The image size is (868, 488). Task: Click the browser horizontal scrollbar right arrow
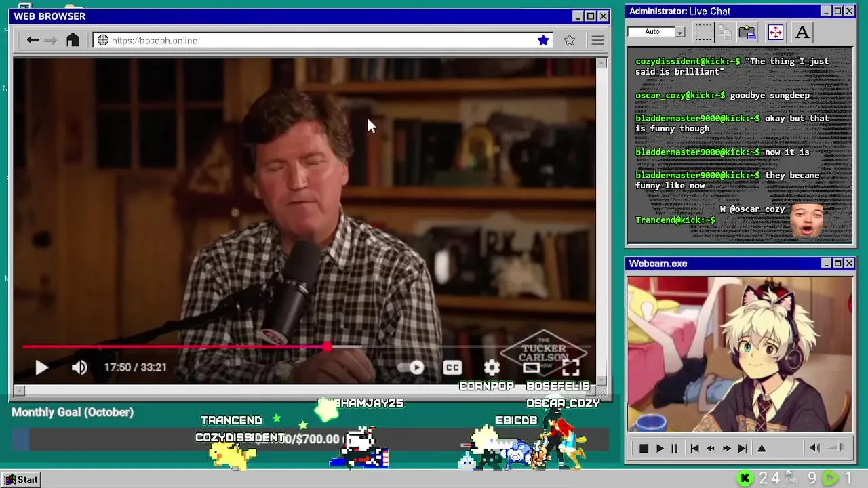(591, 390)
